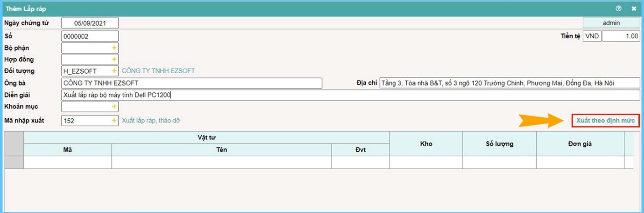Image resolution: width=644 pixels, height=213 pixels.
Task: Click the VND currency field
Action: [592, 36]
